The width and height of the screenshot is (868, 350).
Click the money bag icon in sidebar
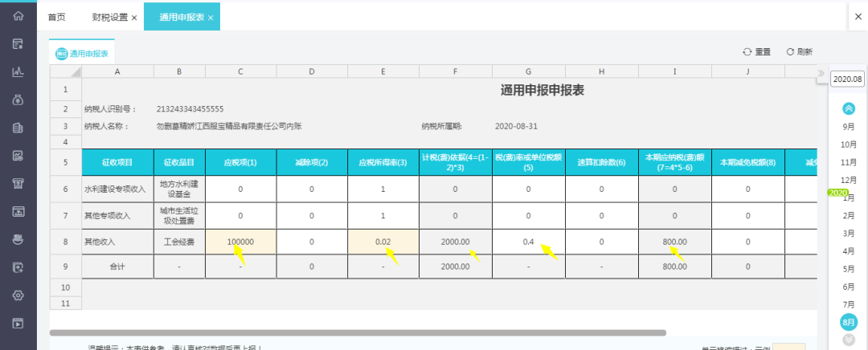tap(18, 100)
